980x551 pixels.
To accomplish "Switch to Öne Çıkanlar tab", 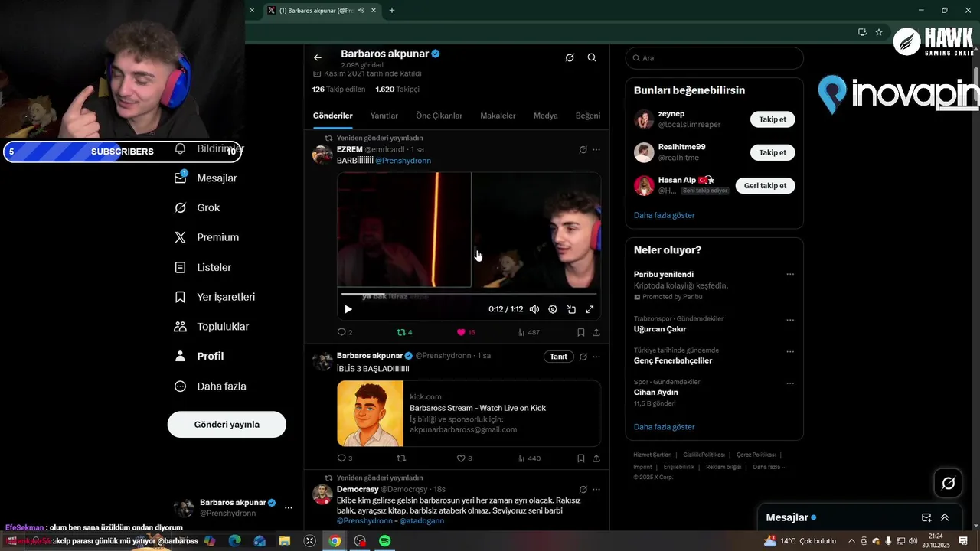I will click(439, 116).
